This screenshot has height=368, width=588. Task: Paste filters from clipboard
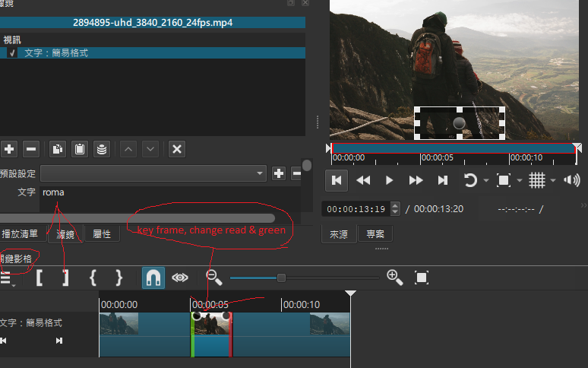tap(79, 149)
